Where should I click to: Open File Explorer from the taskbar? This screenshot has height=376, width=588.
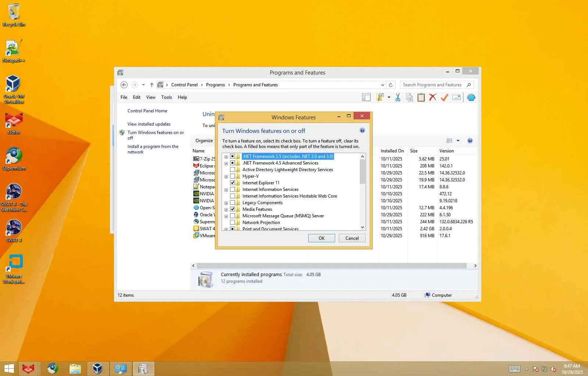click(75, 369)
